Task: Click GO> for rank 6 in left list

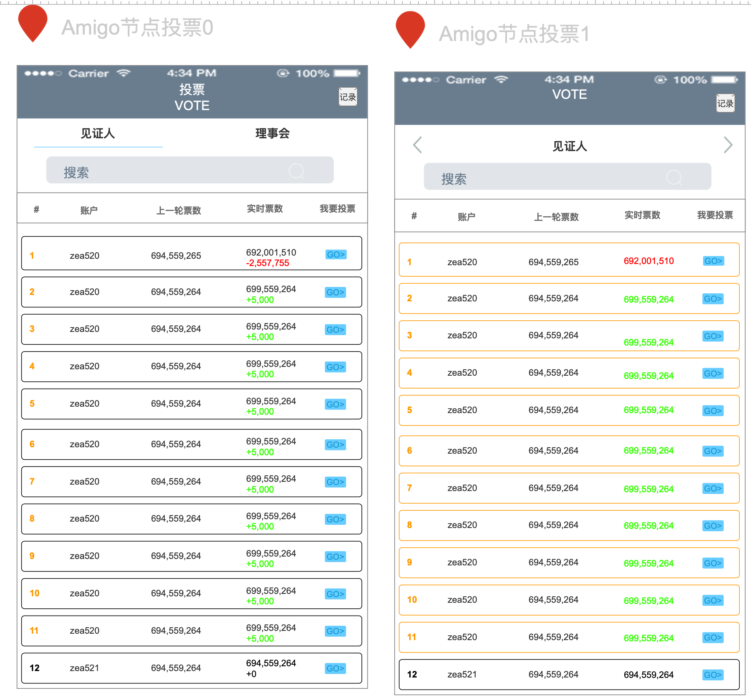Action: tap(335, 444)
